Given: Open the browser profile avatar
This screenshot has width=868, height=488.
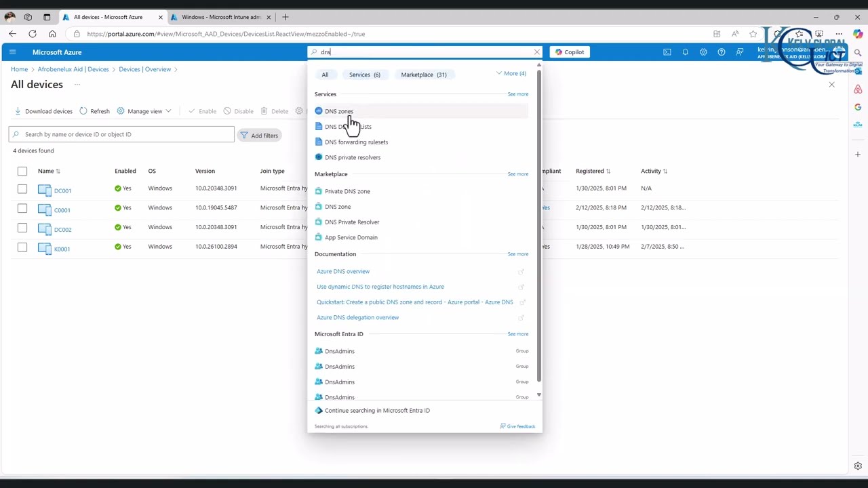Looking at the screenshot, I should [10, 17].
